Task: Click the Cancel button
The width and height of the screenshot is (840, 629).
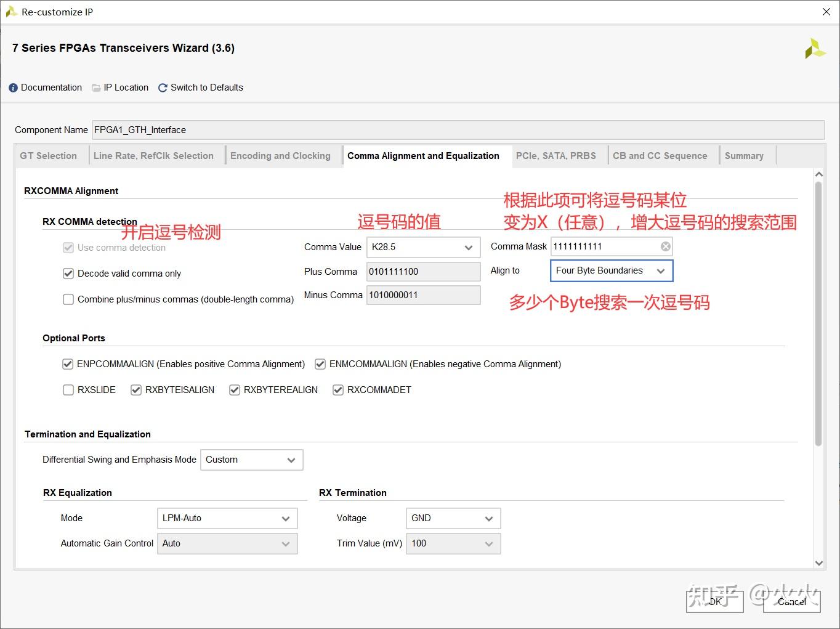Action: click(x=791, y=602)
